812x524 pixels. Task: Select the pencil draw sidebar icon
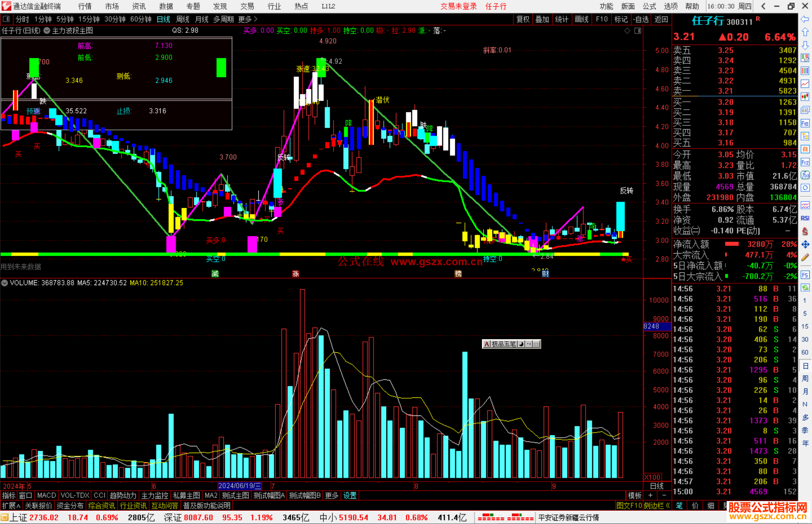[x=805, y=257]
